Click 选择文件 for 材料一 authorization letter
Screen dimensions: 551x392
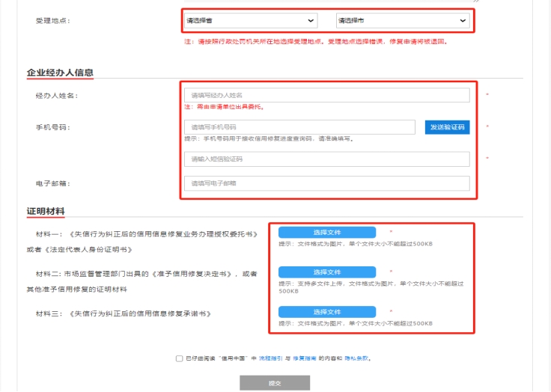pos(326,233)
